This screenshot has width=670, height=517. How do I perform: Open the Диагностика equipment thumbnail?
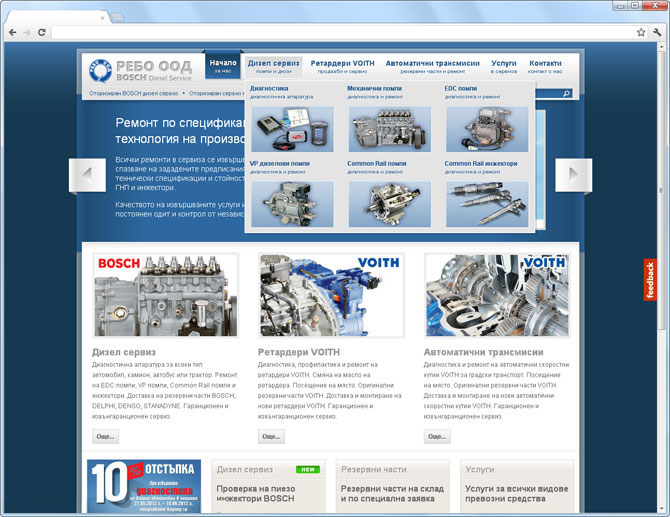tap(292, 129)
